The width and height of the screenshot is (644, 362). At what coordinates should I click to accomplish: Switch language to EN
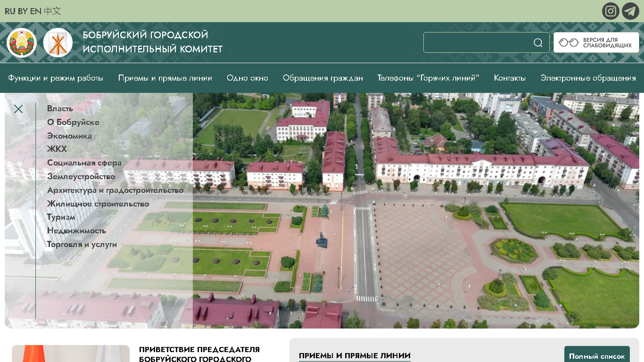(36, 11)
